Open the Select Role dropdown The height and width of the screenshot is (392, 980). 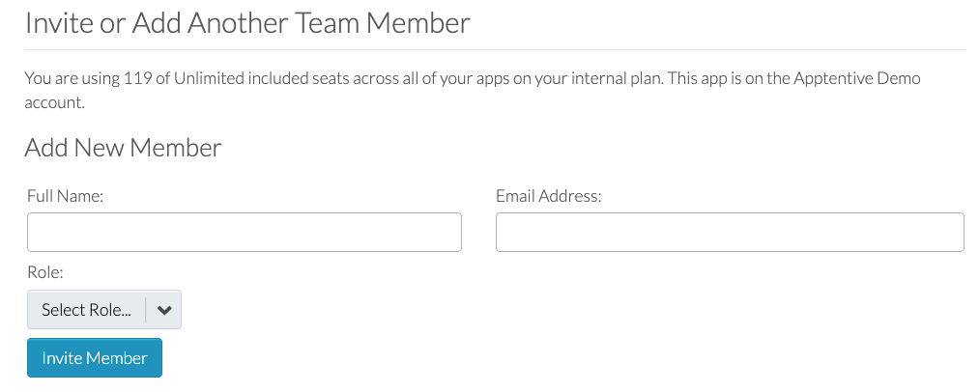pyautogui.click(x=104, y=310)
